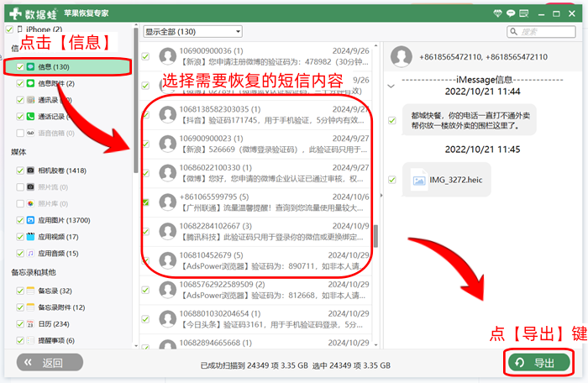Collapse the iMessage信息 conversation chevron
The image size is (588, 383).
pos(391,86)
